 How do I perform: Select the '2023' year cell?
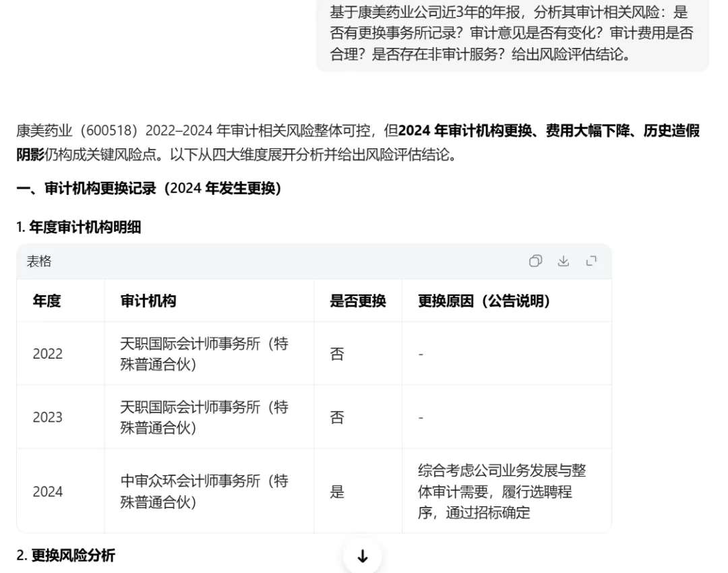point(47,417)
